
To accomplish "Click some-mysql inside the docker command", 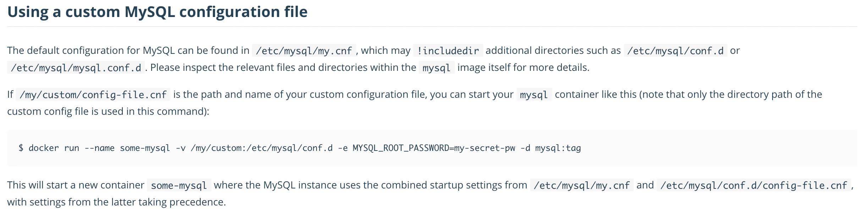I will pos(145,148).
